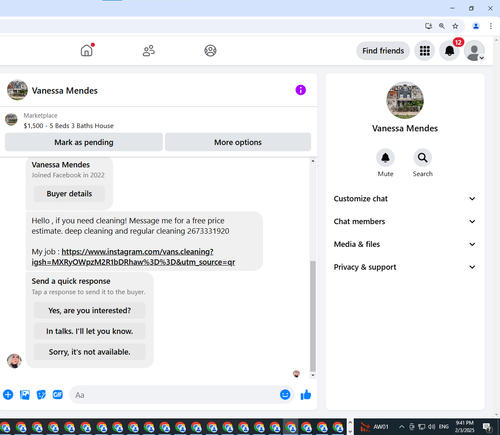500x435 pixels.
Task: Send the quick response "Yes, are you interested?"
Action: 89,310
